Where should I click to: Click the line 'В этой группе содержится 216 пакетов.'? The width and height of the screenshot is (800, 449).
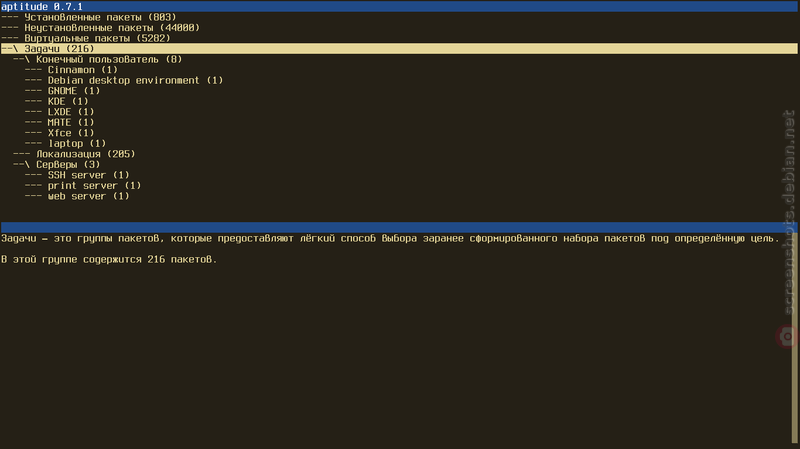pos(109,260)
